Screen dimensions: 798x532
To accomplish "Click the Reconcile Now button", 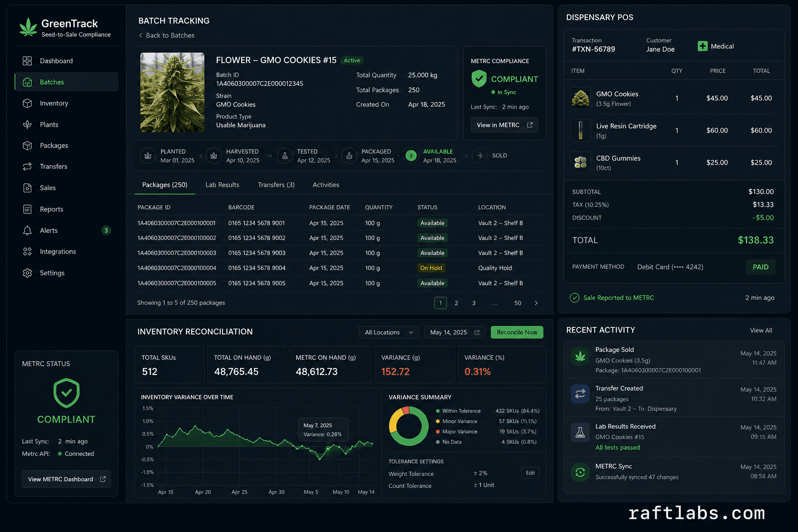I will click(x=517, y=332).
